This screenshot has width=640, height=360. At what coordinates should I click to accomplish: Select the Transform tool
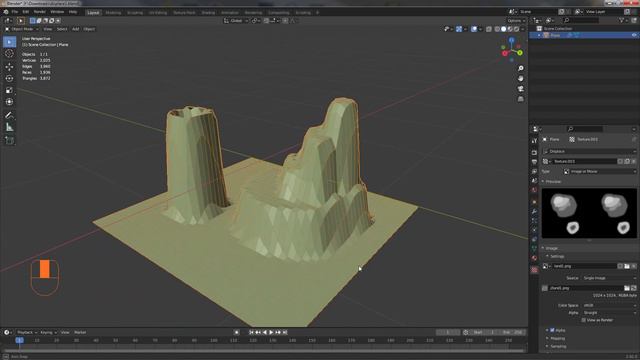(9, 102)
